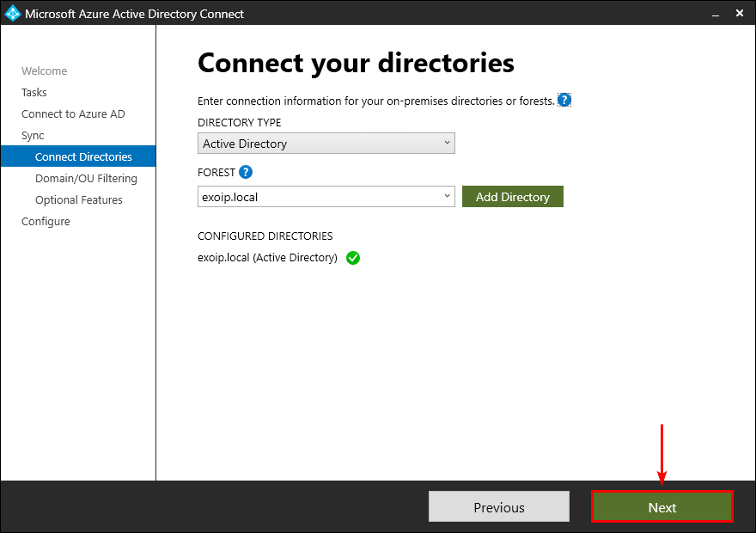The image size is (756, 533).
Task: Click the help icon next to FOREST
Action: (246, 172)
